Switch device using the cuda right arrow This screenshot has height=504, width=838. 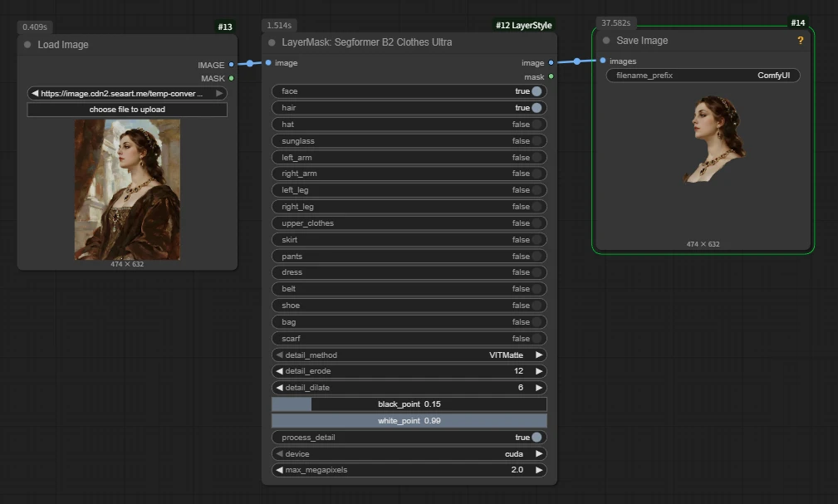pos(538,454)
